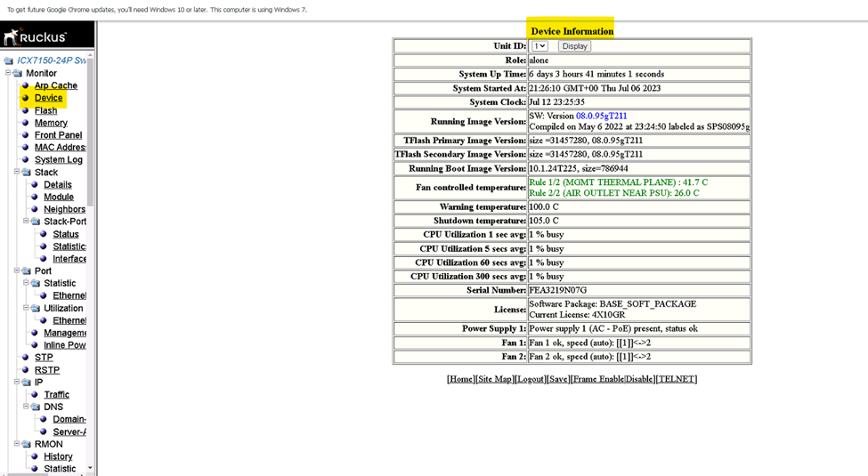Click bullet icon beside Flash
Screen dimensions: 868x476
(25, 110)
